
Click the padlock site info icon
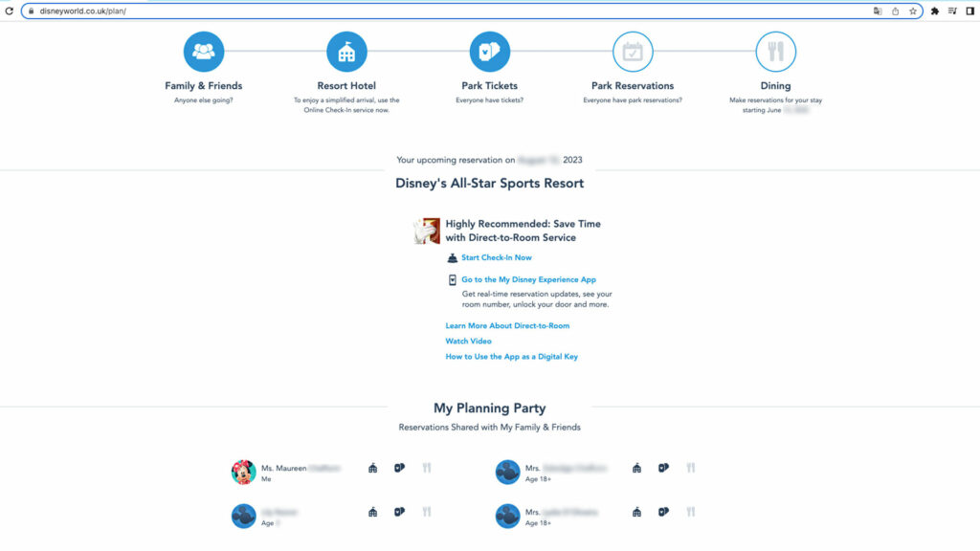31,11
